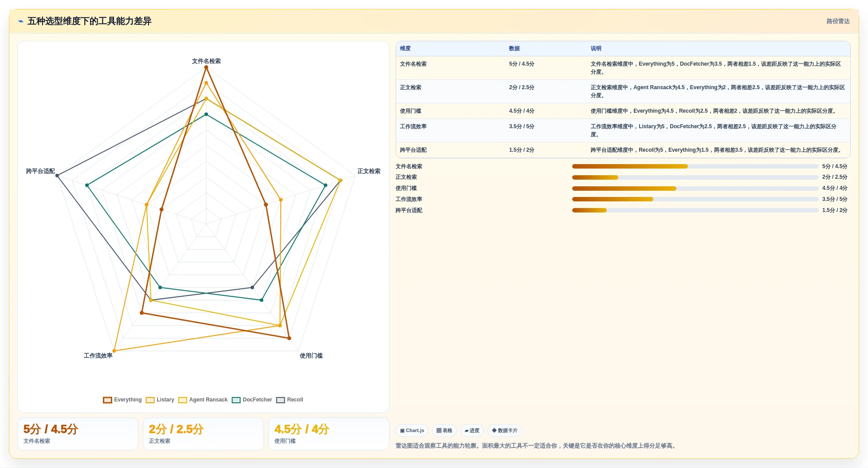The height and width of the screenshot is (468, 868).
Task: Click the 5分 / 4.5分 data card
Action: click(x=78, y=434)
